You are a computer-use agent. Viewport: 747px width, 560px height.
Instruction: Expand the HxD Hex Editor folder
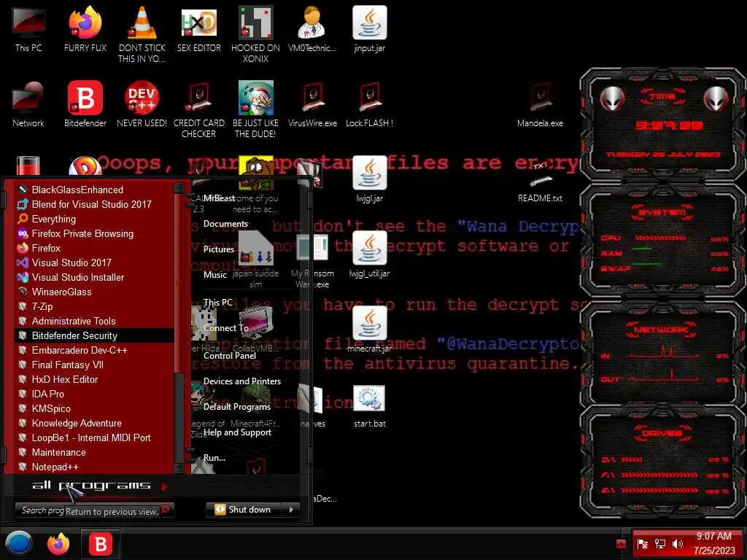tap(94, 379)
